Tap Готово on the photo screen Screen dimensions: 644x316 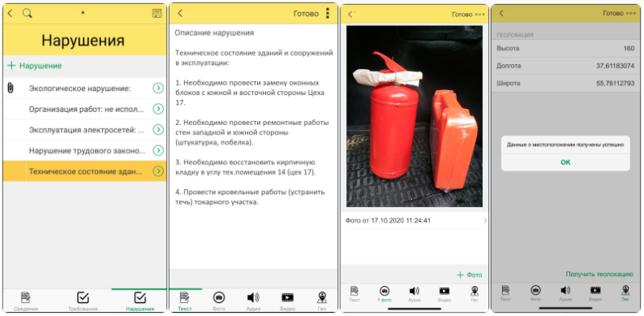(x=462, y=15)
